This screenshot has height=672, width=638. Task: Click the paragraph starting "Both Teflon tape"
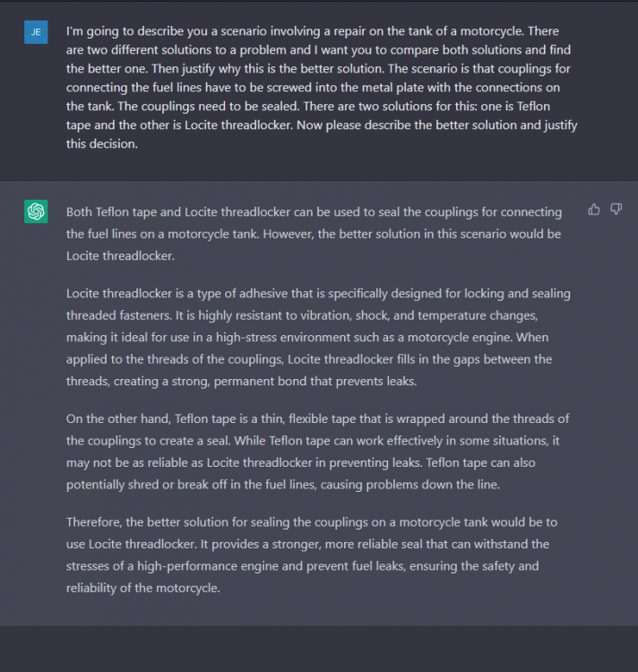click(x=314, y=234)
